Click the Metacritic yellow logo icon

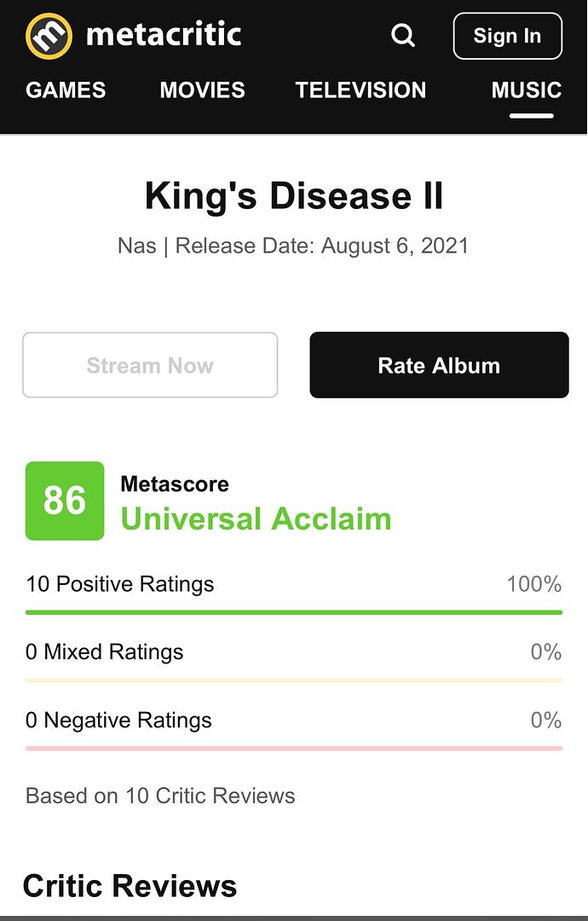click(49, 36)
